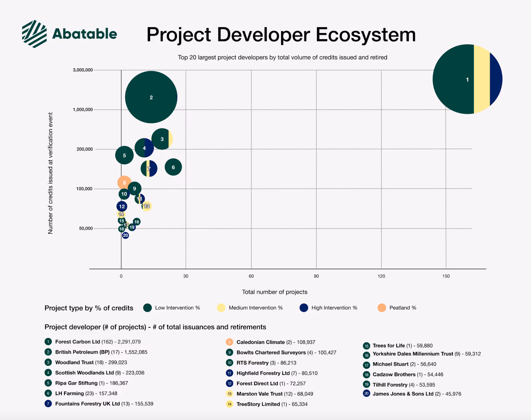This screenshot has width=531, height=420.
Task: Click 'Forest Carbon Ltd' legend text
Action: 78,342
